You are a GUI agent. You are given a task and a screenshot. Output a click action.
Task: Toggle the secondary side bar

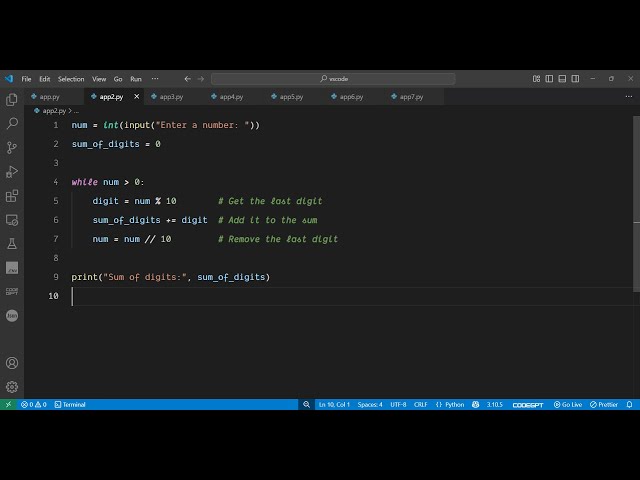pos(575,79)
